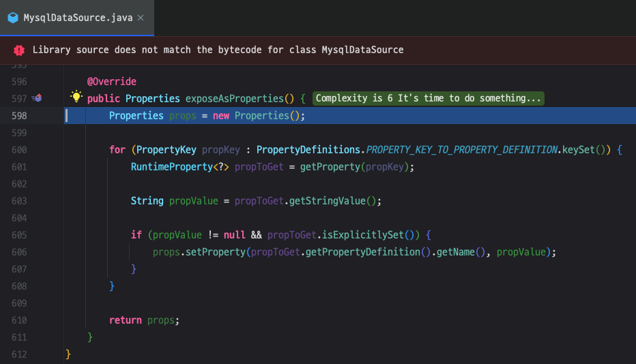Click the String type on line 603

click(147, 201)
